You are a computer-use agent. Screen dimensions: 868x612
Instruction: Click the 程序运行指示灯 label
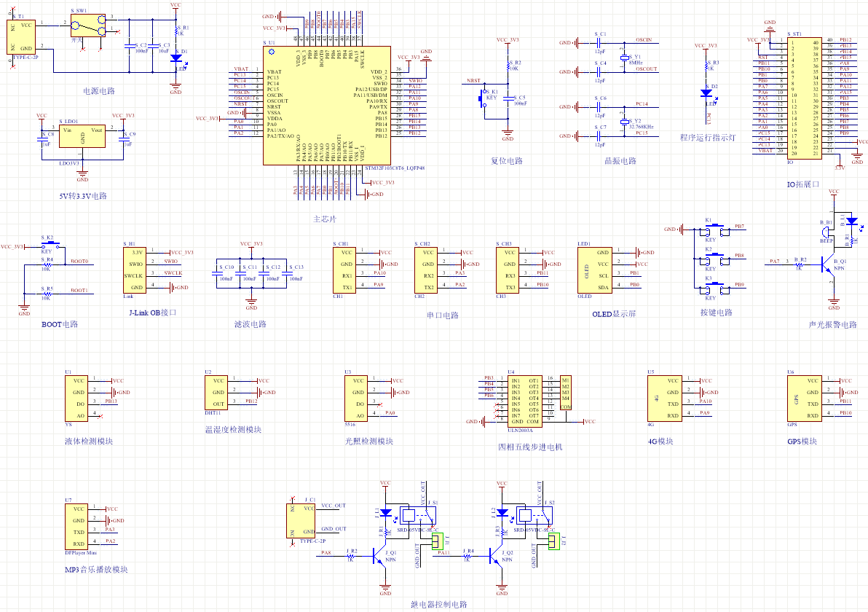tap(708, 138)
